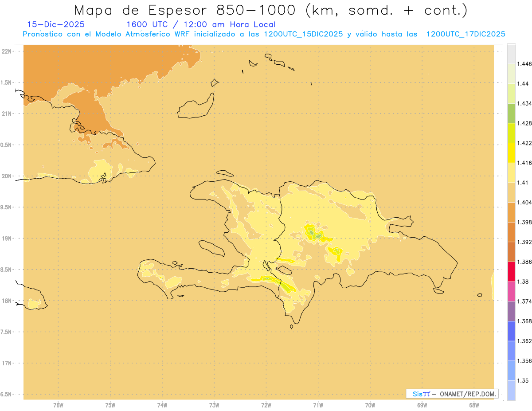Screen dimensions: 532x411
Task: Click the 1.386 legend value
Action: [524, 262]
